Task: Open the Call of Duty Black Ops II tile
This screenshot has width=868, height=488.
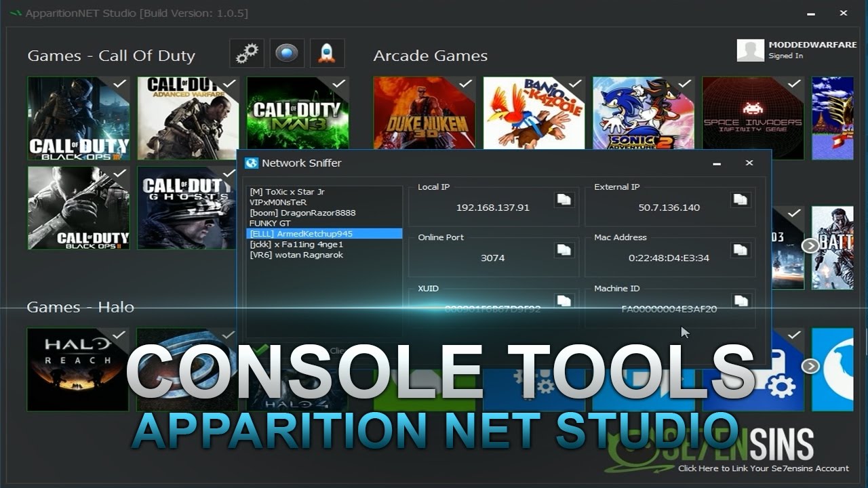Action: click(x=79, y=208)
